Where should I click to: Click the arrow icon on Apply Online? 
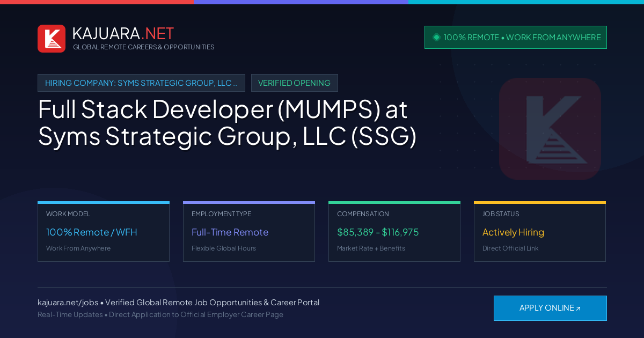pos(578,308)
